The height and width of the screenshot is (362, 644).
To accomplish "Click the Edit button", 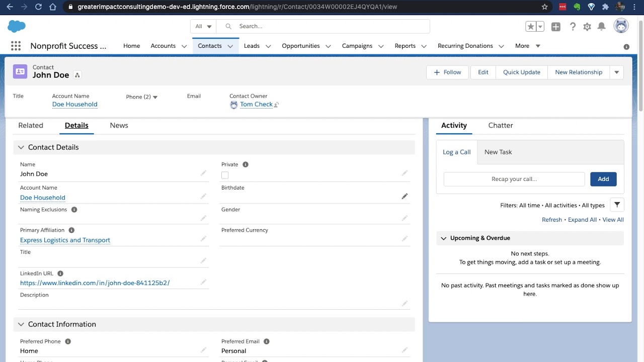I will point(483,72).
